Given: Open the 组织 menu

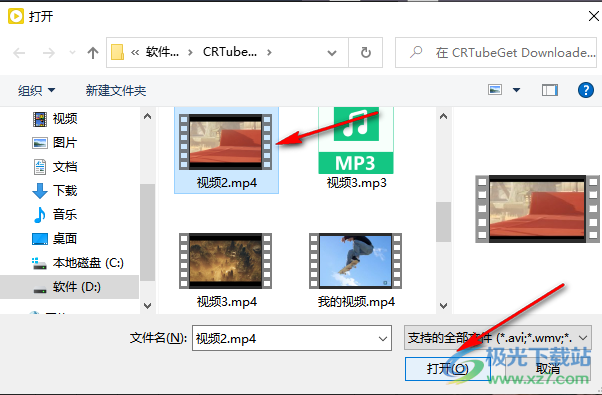Looking at the screenshot, I should point(36,91).
